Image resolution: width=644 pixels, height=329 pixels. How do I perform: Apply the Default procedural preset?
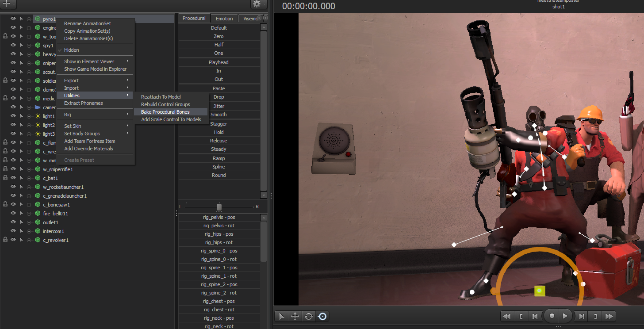coord(219,28)
